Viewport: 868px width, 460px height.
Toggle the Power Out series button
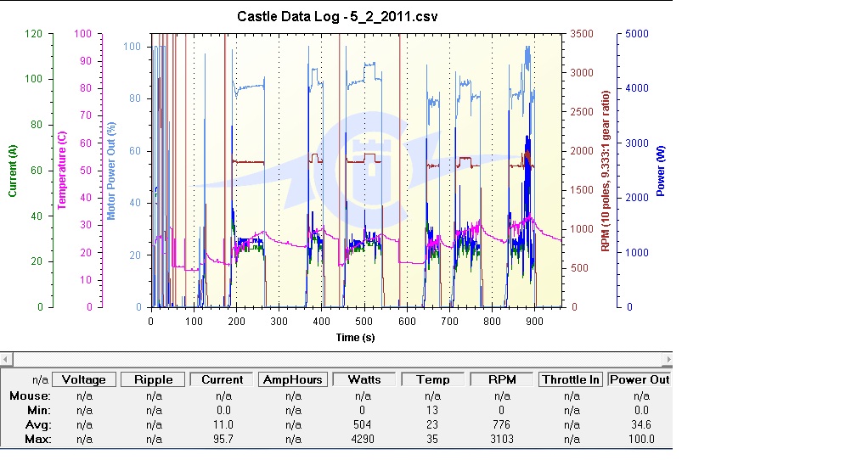640,380
